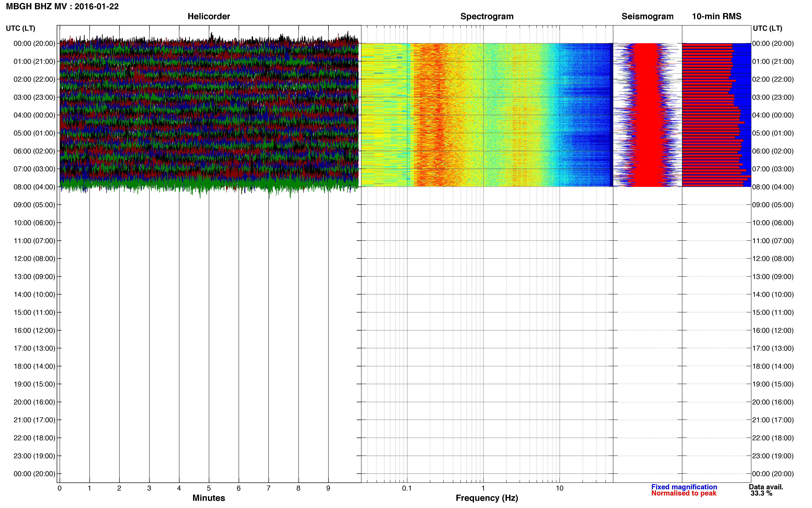The height and width of the screenshot is (508, 812).
Task: Click the left "16:00 (12:00)" time label
Action: pyautogui.click(x=34, y=330)
